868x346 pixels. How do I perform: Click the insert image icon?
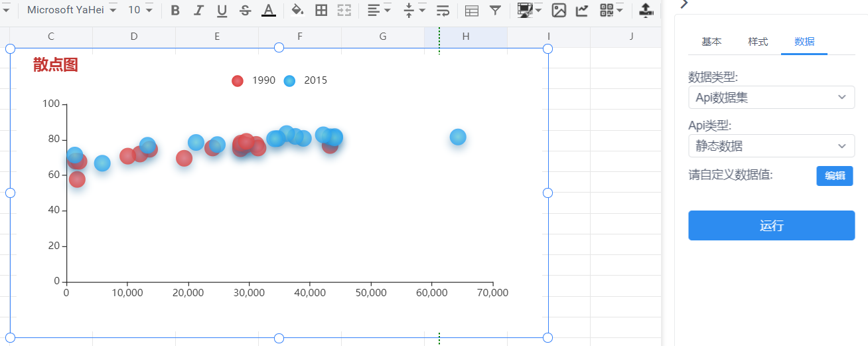[x=559, y=10]
